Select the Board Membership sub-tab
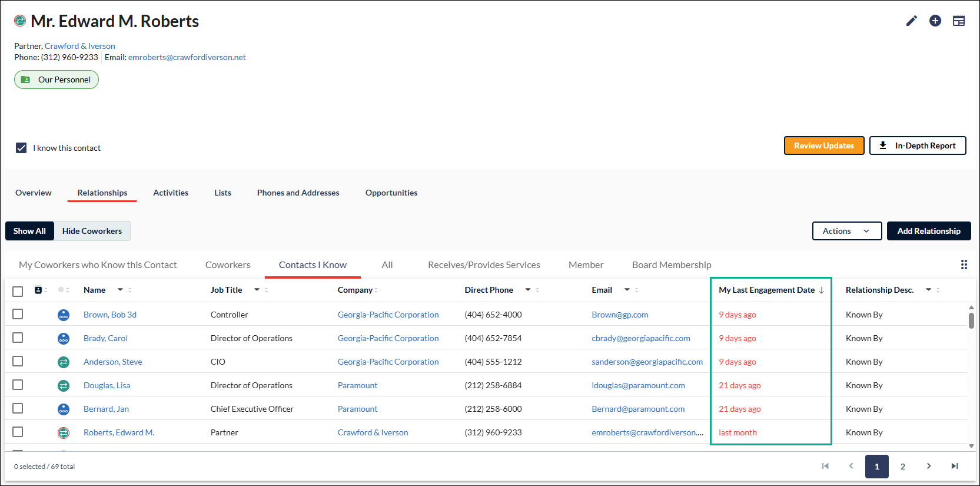Image resolution: width=980 pixels, height=486 pixels. pos(672,265)
